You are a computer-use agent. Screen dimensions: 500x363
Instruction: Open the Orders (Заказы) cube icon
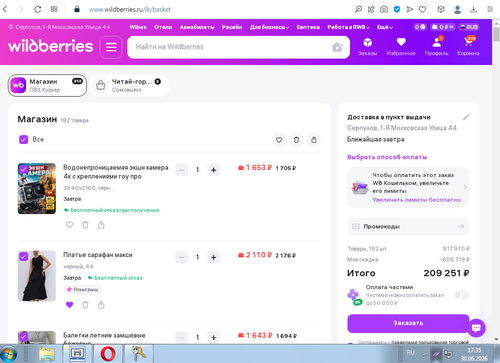click(368, 43)
